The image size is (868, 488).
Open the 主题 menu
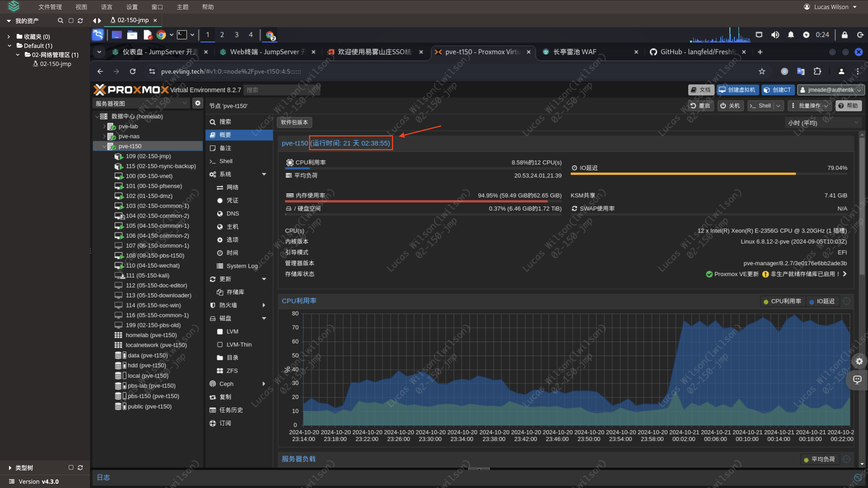point(183,7)
